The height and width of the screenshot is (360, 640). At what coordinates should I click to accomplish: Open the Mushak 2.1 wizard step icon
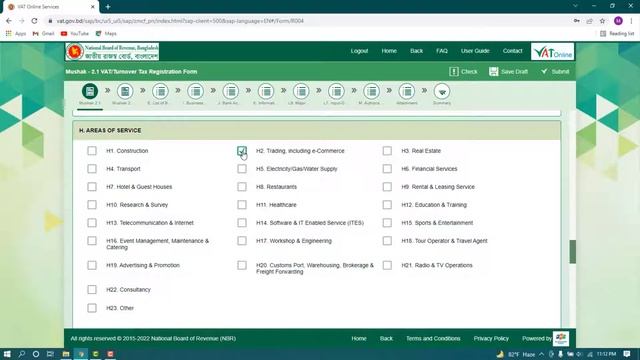pyautogui.click(x=90, y=91)
